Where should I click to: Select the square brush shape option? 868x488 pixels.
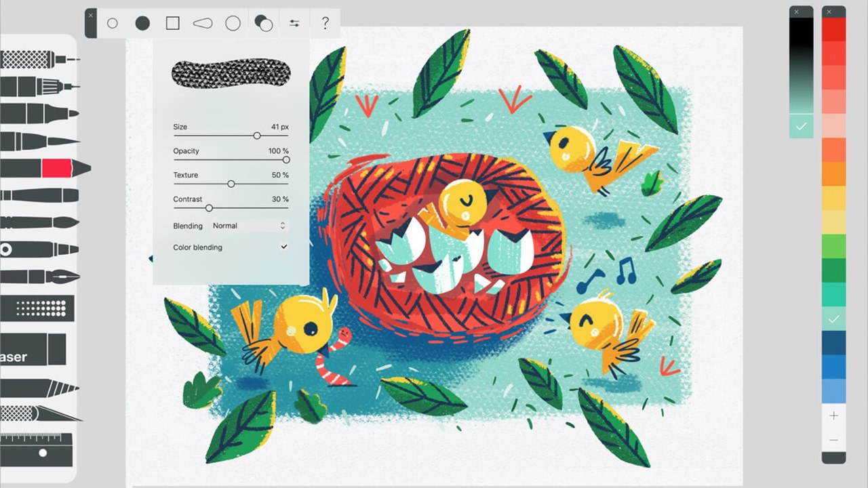pyautogui.click(x=173, y=24)
